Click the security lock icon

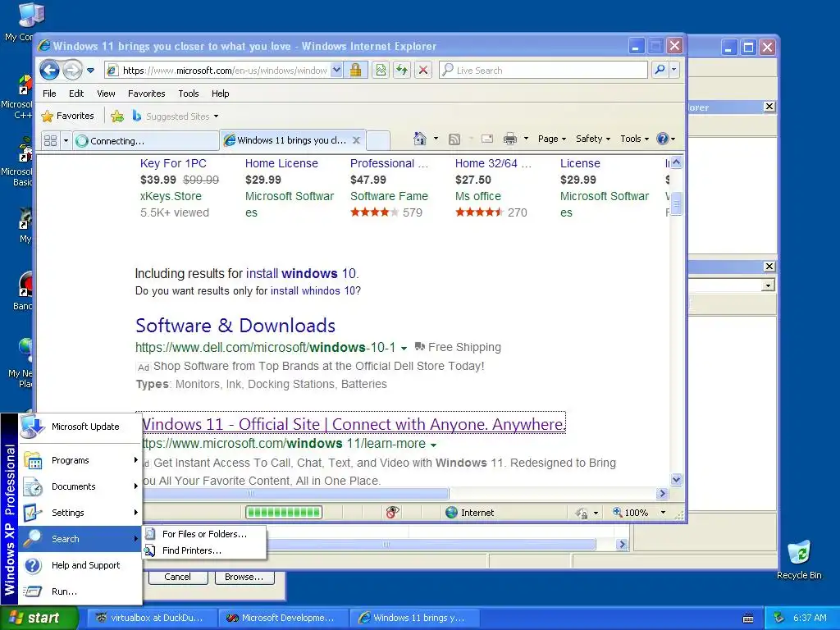point(355,71)
